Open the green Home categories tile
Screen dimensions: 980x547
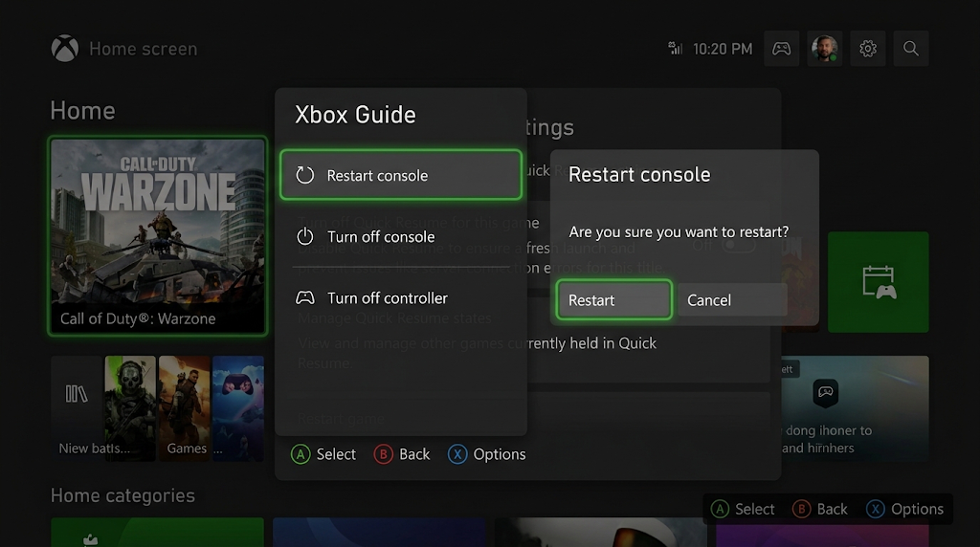click(158, 532)
